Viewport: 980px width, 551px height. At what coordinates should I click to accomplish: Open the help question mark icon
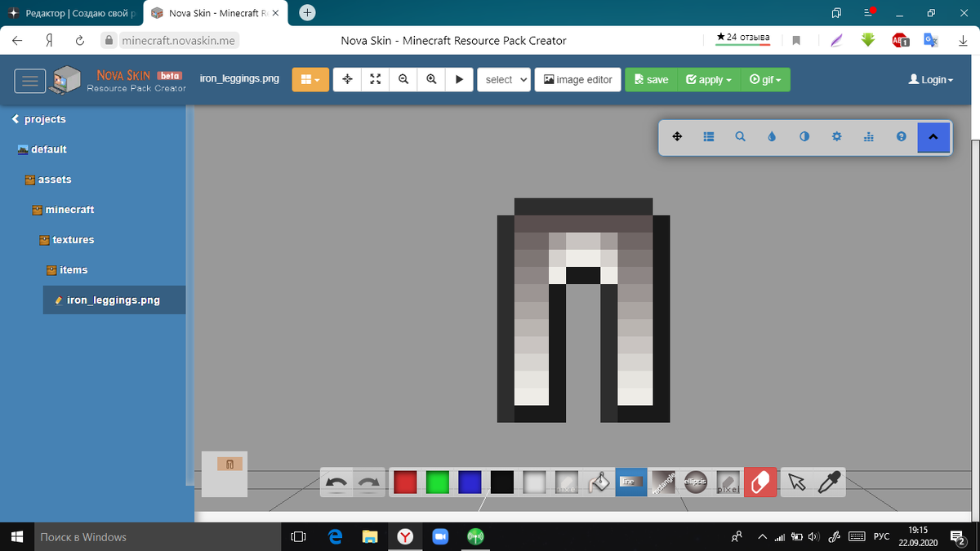coord(901,137)
